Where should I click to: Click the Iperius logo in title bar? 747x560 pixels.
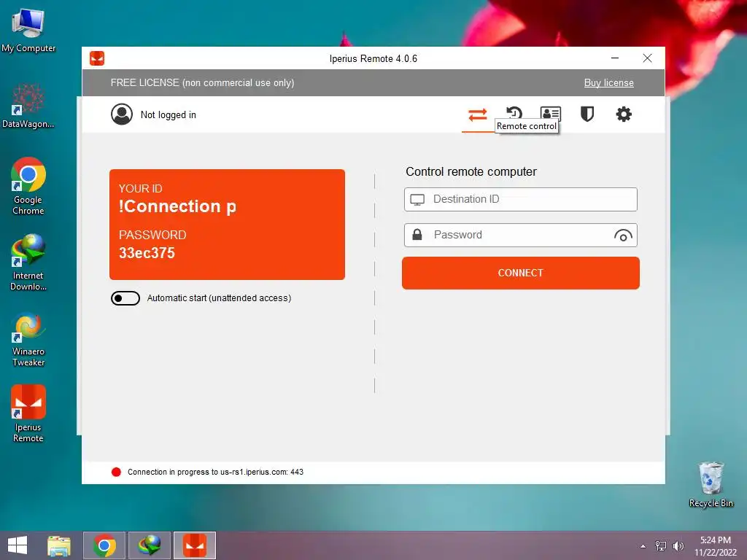pyautogui.click(x=97, y=58)
